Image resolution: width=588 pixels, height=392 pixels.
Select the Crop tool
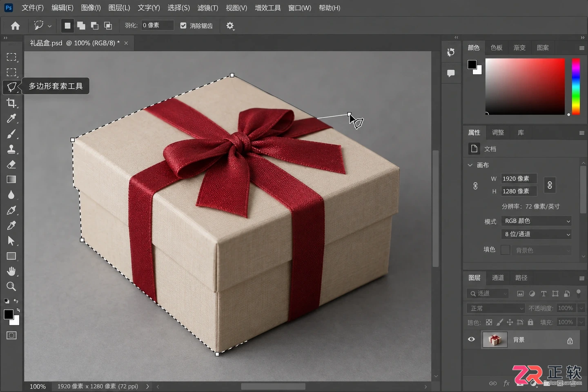11,103
